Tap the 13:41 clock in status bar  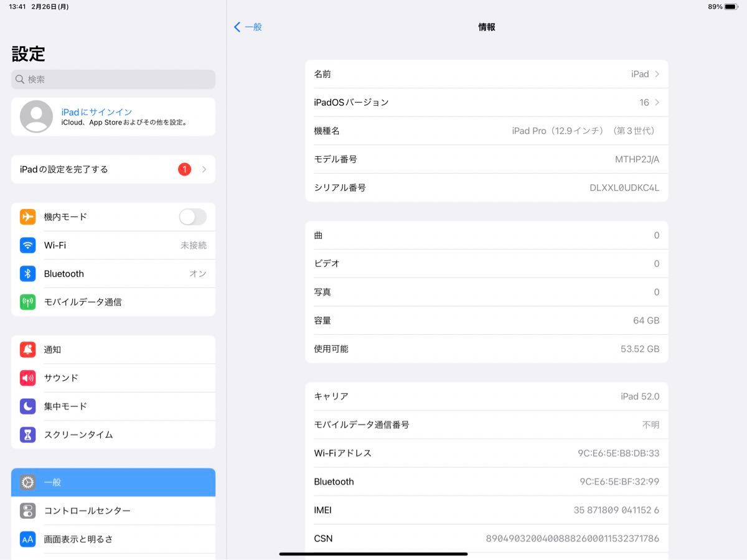17,7
